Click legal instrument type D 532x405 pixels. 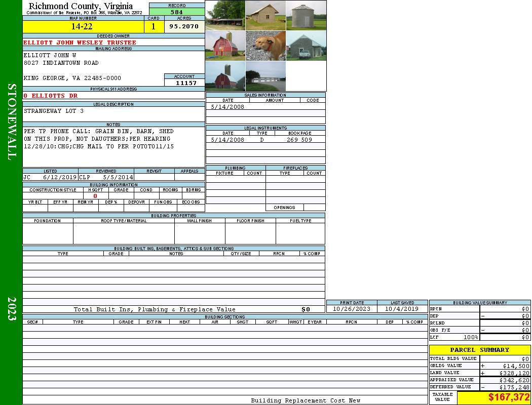(x=261, y=140)
